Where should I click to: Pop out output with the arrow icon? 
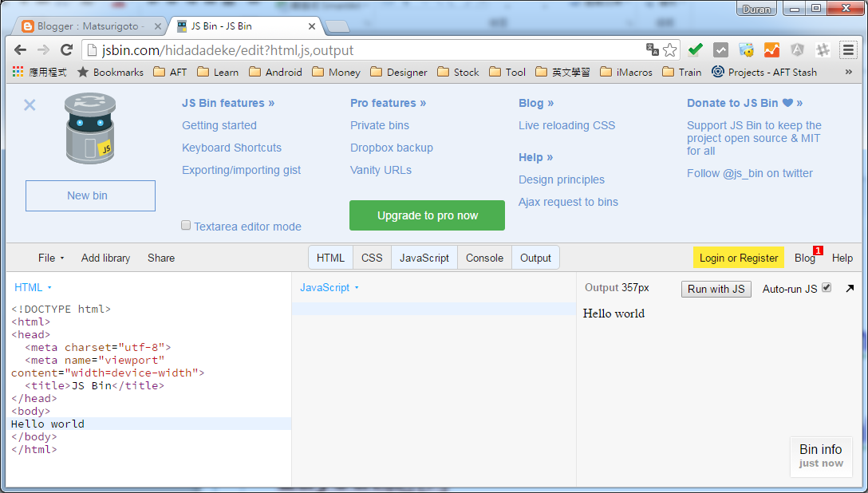click(x=850, y=288)
